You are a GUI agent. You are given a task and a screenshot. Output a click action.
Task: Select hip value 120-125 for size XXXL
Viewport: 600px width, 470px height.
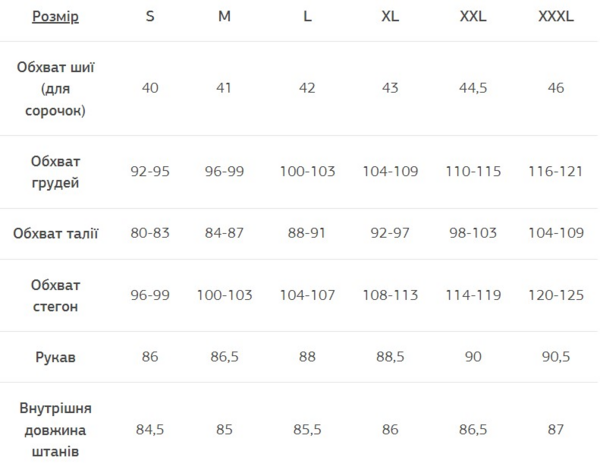(x=556, y=295)
